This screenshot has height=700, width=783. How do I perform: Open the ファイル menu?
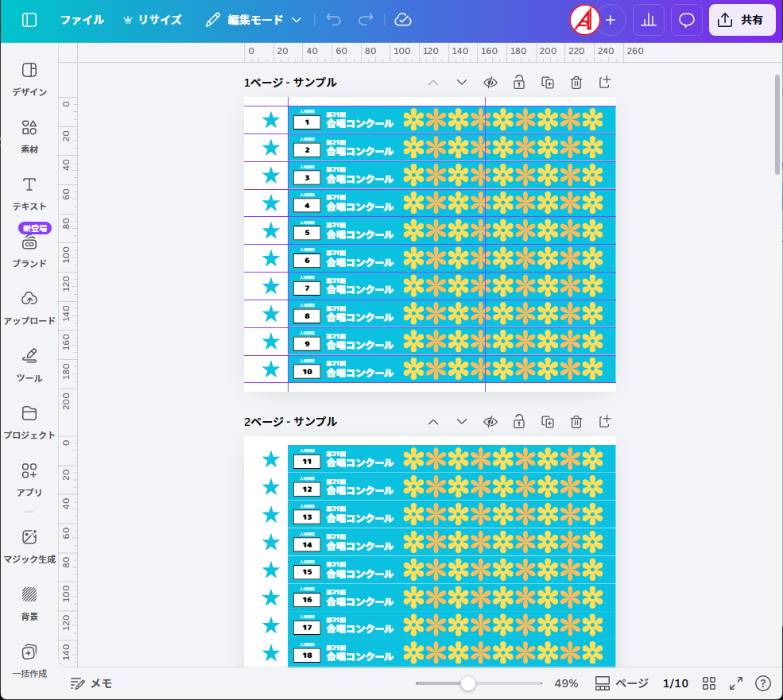(x=82, y=20)
